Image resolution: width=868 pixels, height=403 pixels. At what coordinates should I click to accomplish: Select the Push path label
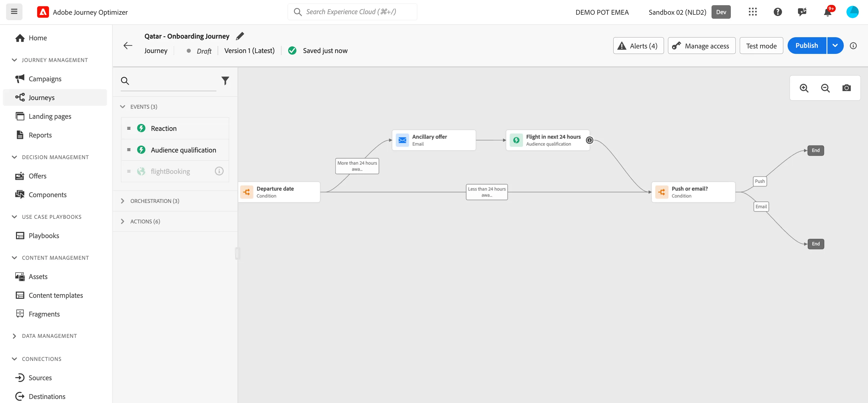(760, 181)
